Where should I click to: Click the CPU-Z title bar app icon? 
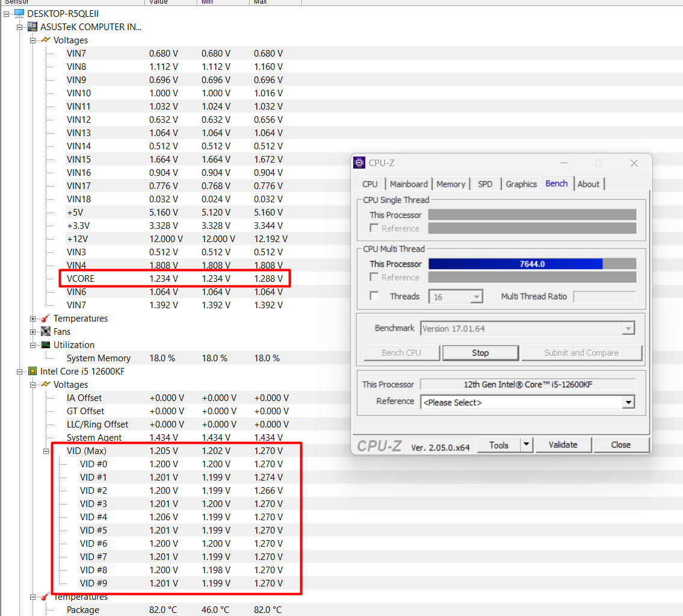pyautogui.click(x=359, y=163)
